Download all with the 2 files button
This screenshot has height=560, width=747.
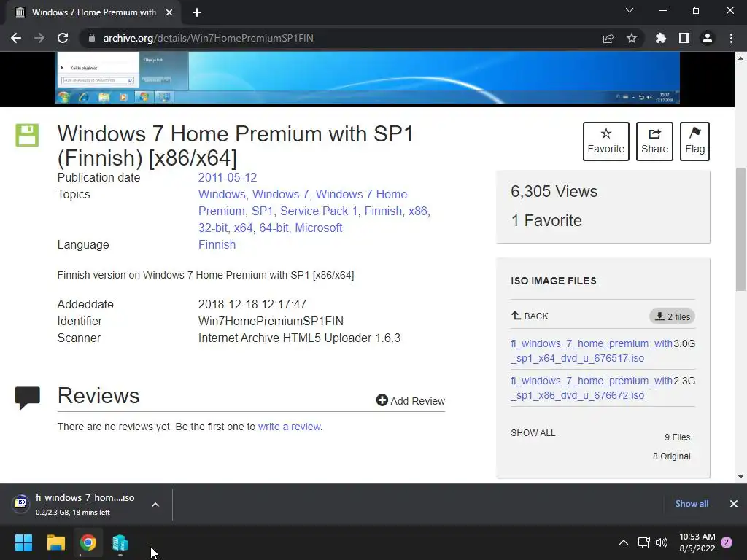pyautogui.click(x=672, y=316)
